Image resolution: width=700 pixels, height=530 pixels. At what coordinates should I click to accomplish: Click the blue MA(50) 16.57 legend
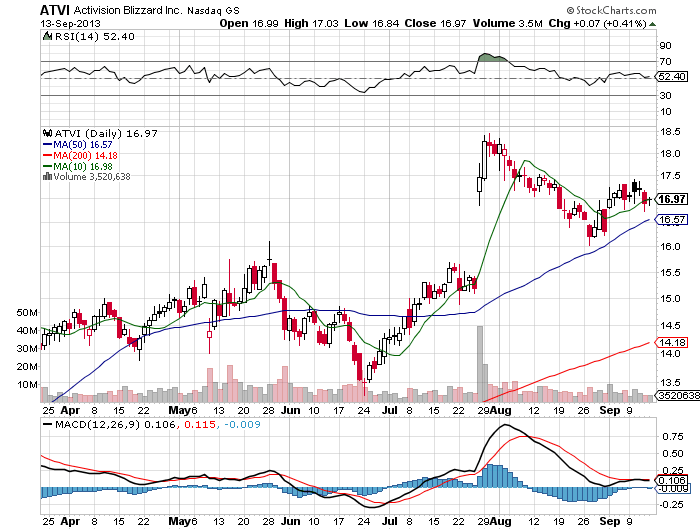(78, 145)
